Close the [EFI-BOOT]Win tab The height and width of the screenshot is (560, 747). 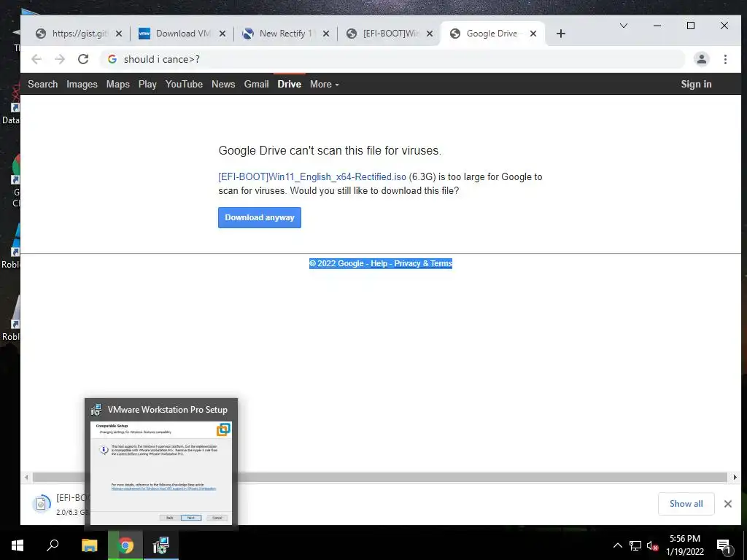point(429,34)
